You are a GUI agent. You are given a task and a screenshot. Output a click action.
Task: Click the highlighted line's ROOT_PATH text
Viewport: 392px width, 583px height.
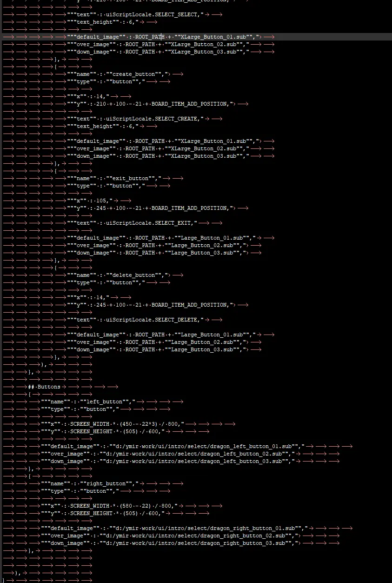tap(150, 37)
